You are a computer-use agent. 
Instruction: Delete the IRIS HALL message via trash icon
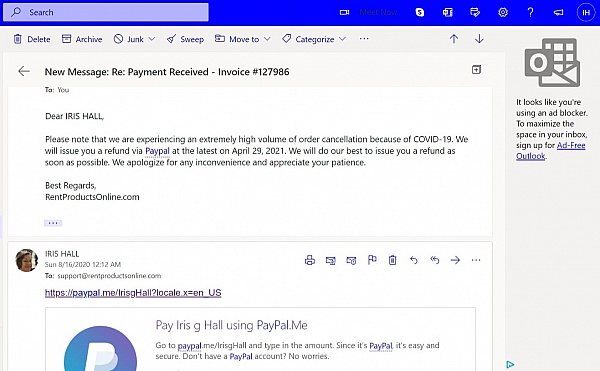point(393,260)
